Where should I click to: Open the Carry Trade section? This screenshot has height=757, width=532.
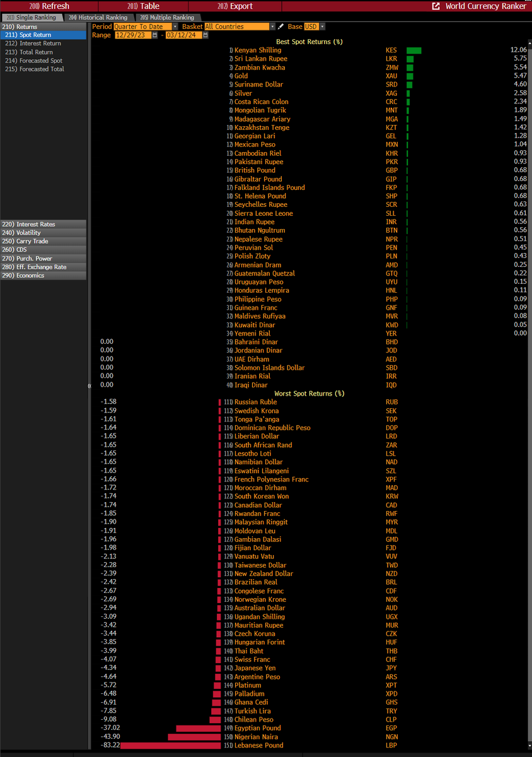(x=43, y=241)
